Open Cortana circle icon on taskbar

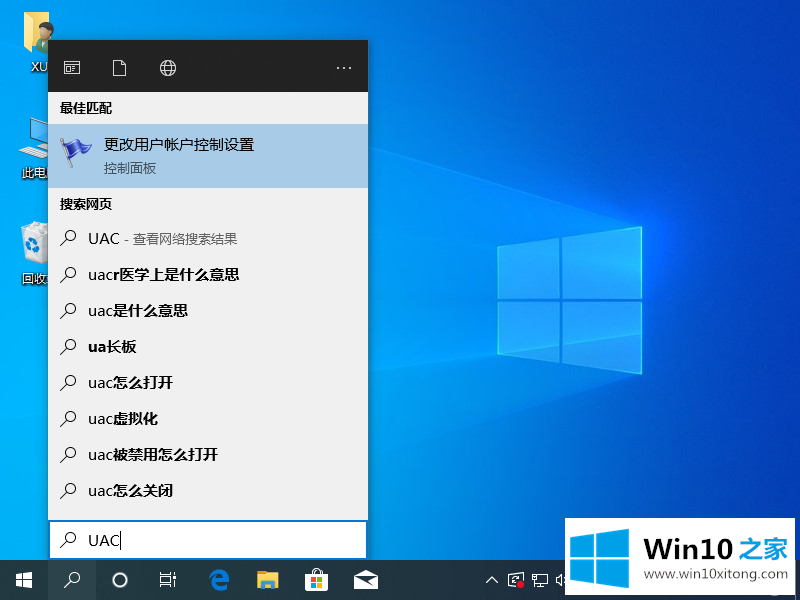(x=120, y=580)
